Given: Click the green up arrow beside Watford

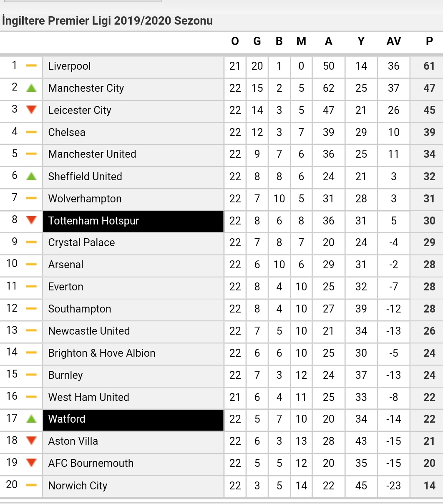Looking at the screenshot, I should point(31,418).
